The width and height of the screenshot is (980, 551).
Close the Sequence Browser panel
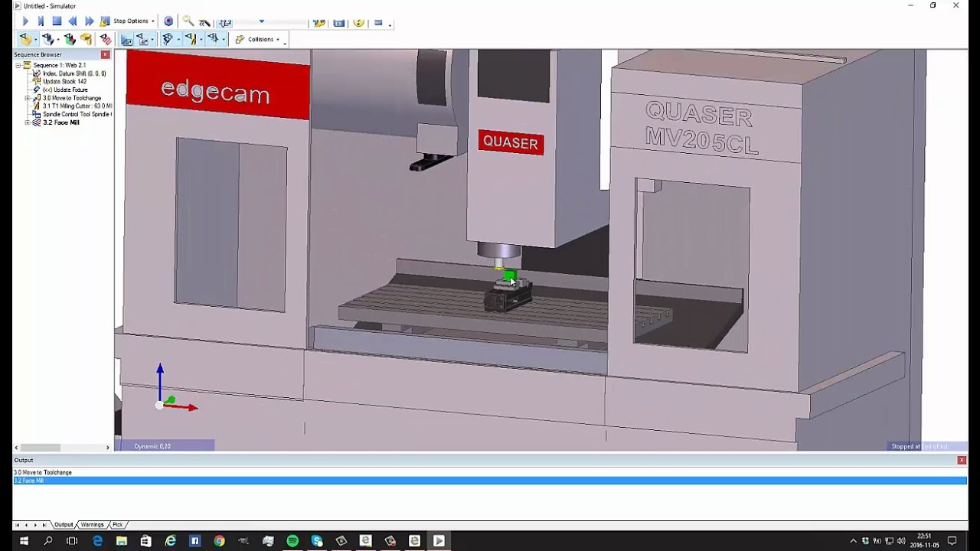(106, 54)
